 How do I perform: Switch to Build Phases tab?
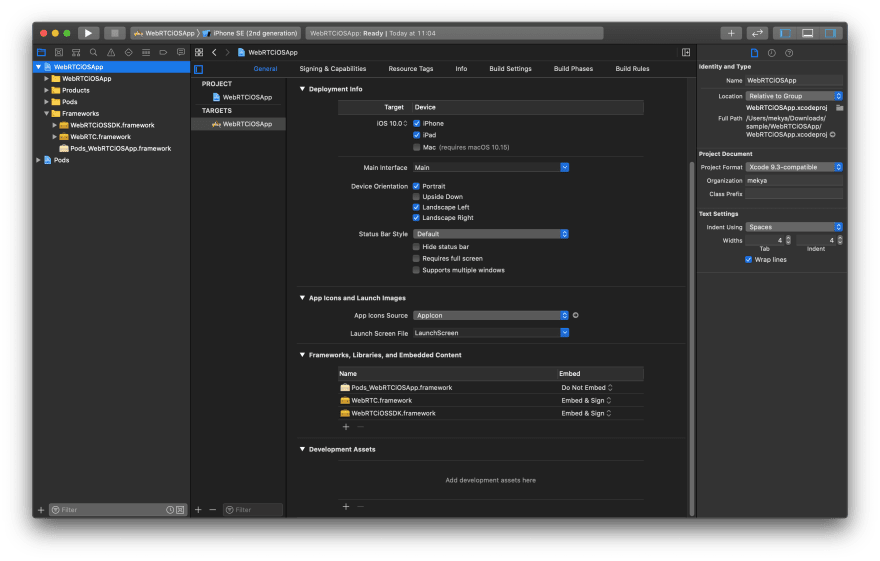click(573, 68)
